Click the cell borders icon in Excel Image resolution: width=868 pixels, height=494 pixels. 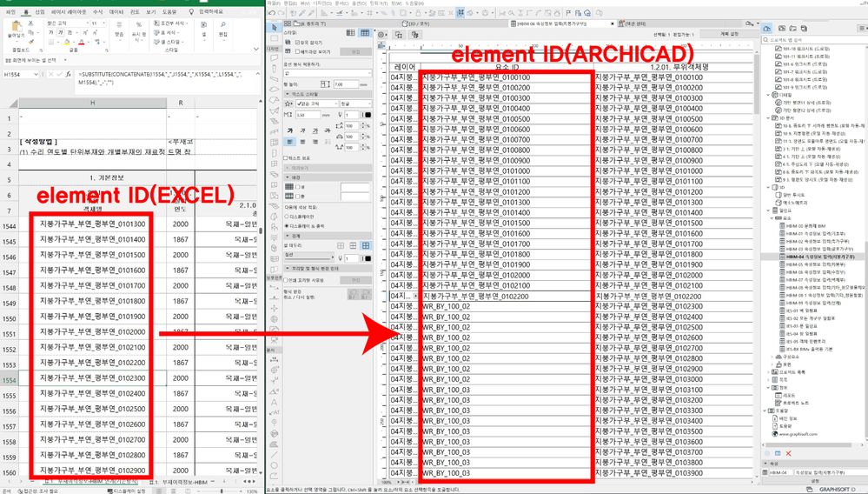click(x=51, y=42)
